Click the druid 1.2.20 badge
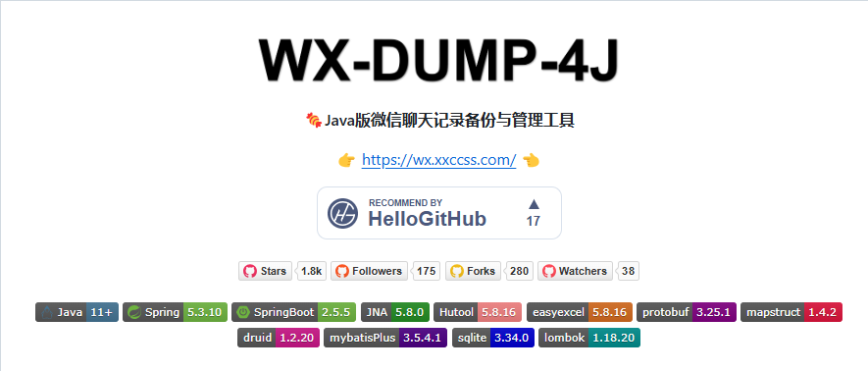 click(279, 338)
